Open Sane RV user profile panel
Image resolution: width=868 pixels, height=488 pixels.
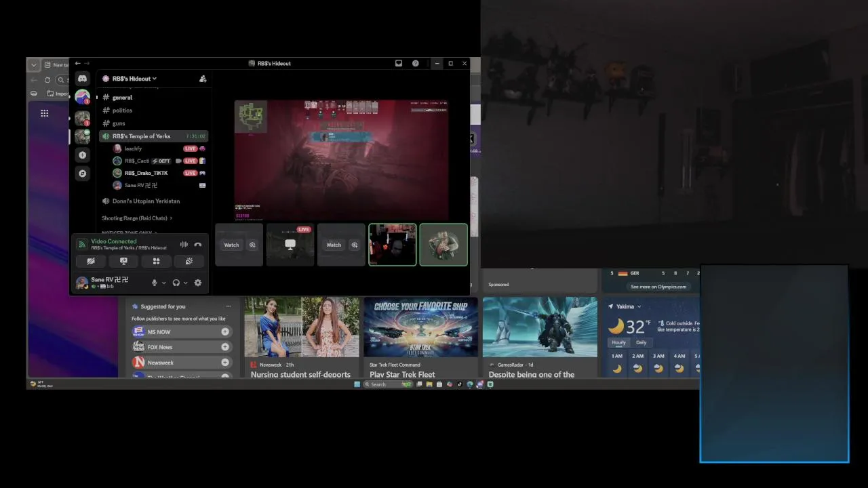tap(109, 283)
